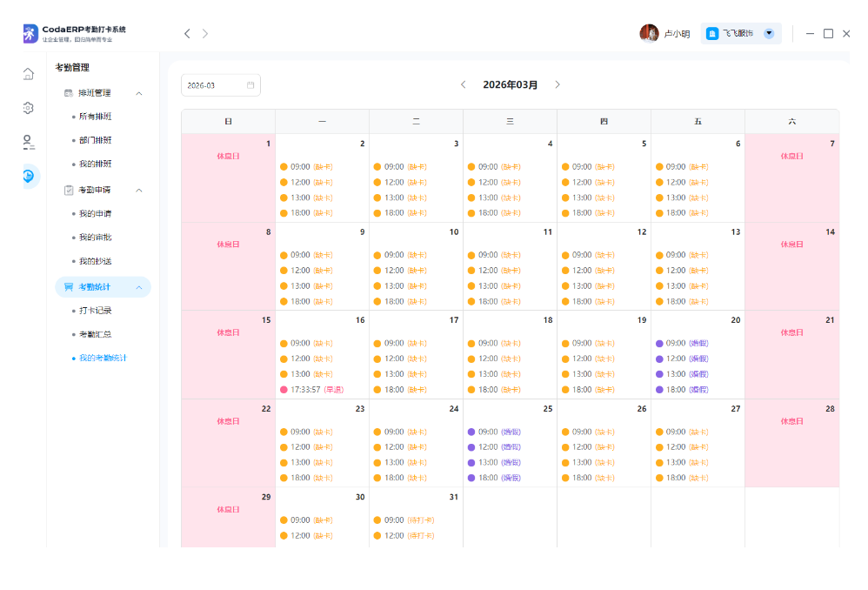Select 我的审批 in sidebar
This screenshot has height=590, width=868.
pos(95,238)
